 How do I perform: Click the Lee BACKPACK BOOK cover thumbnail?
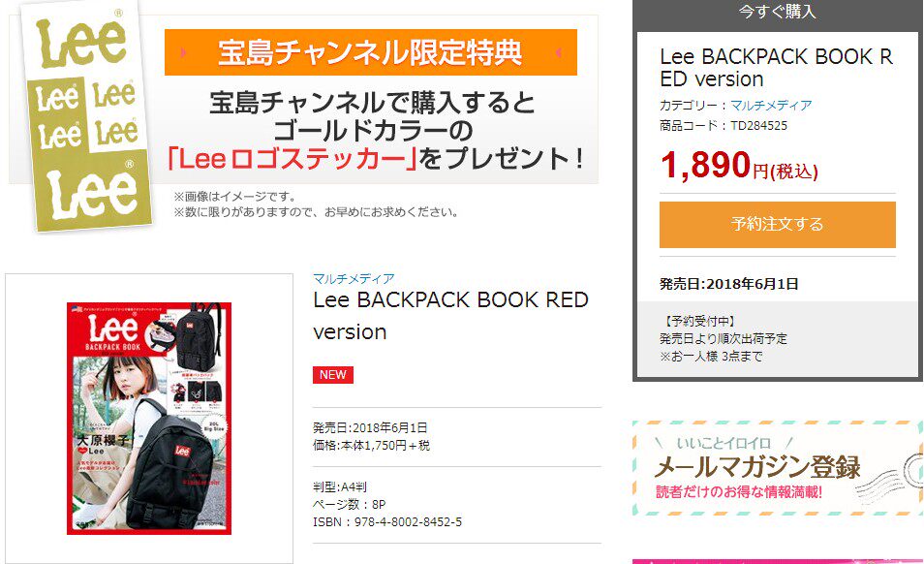click(149, 419)
